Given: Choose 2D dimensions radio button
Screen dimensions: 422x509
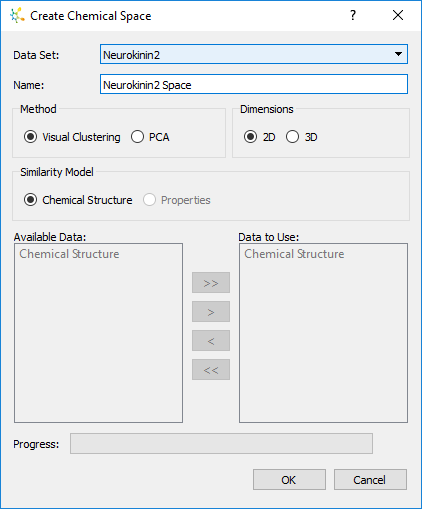Looking at the screenshot, I should (259, 137).
